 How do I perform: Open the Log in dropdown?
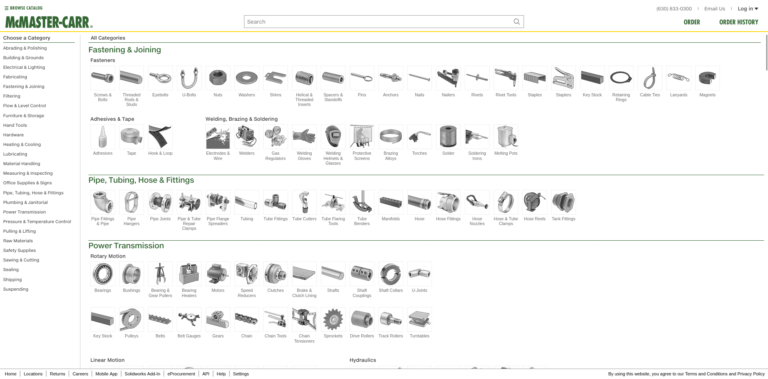pos(748,9)
